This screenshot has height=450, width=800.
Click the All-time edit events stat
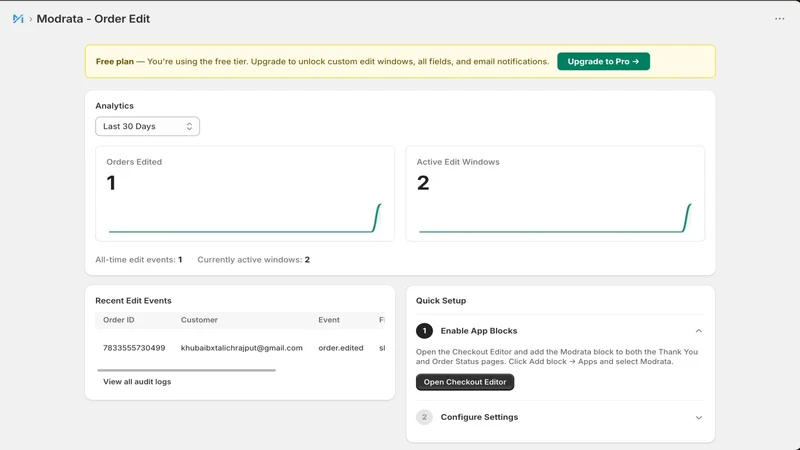139,260
